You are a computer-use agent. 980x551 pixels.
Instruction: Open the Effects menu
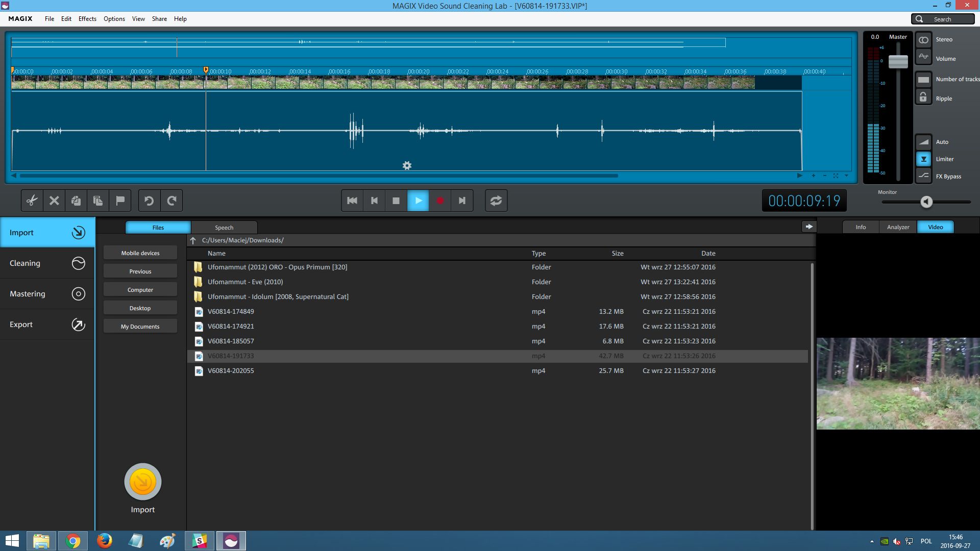(87, 19)
